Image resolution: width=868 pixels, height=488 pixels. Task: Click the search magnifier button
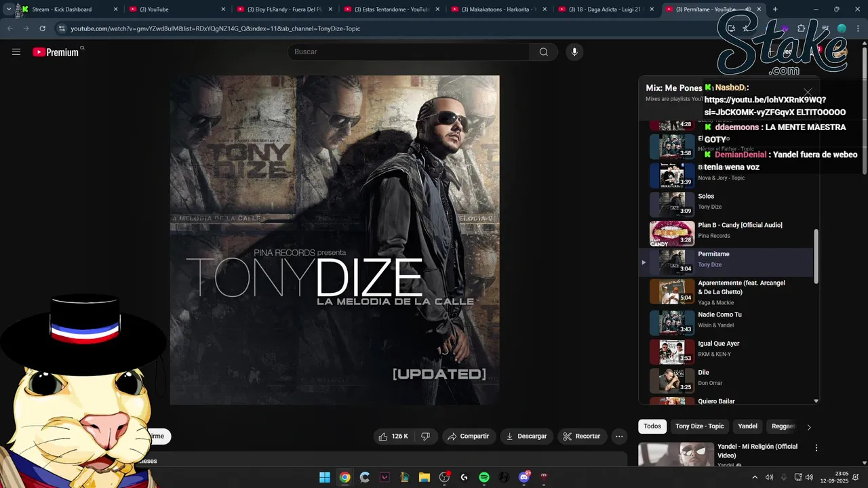pos(544,52)
